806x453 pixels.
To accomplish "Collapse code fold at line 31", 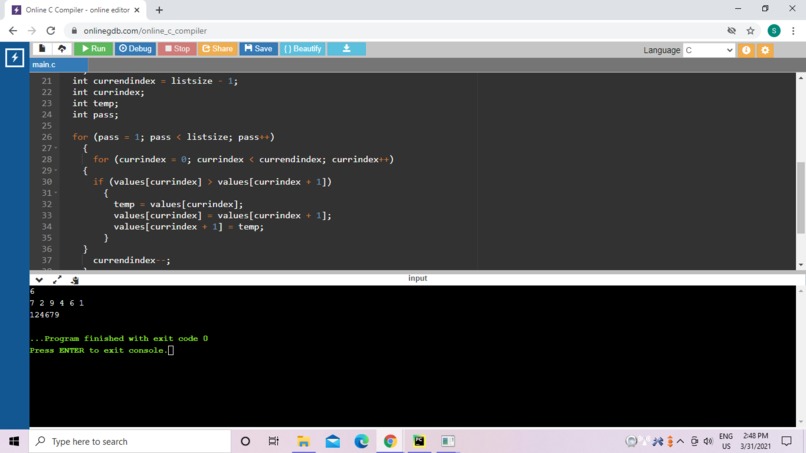I will [56, 193].
